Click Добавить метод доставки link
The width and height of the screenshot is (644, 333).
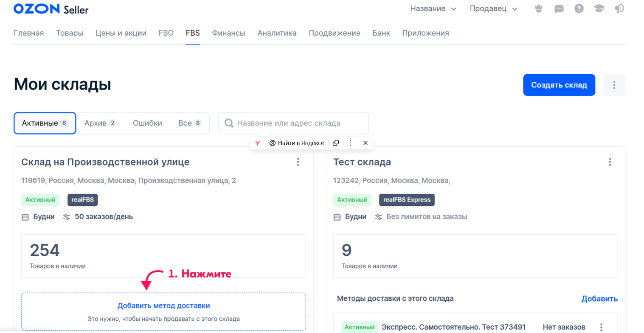pos(163,305)
